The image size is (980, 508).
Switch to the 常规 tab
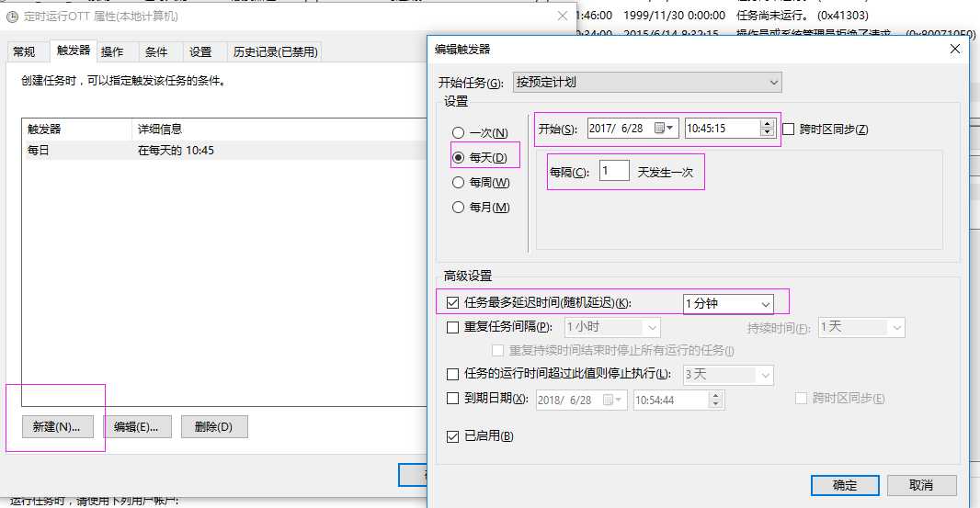click(x=25, y=51)
